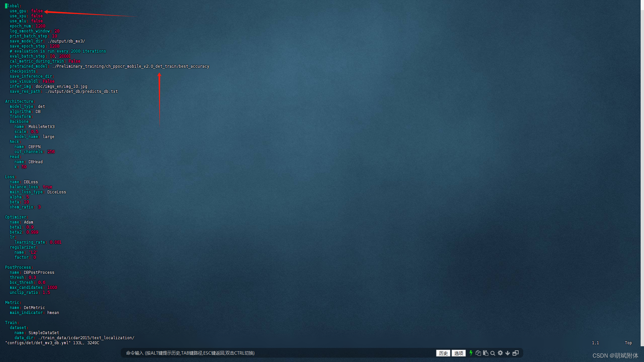Click the infer_img doc/imgs_en/img_10.jpg line
The height and width of the screenshot is (362, 644).
(x=48, y=86)
